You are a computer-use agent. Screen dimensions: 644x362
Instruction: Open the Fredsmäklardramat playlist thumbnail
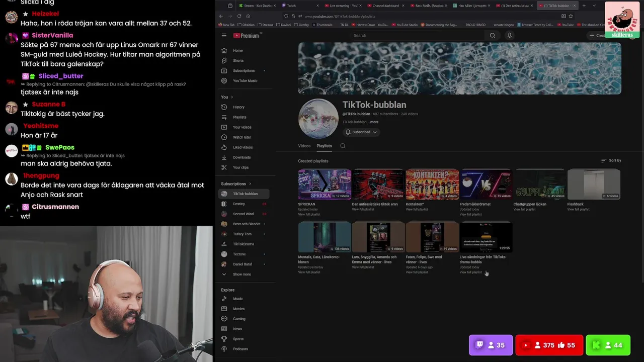(486, 185)
